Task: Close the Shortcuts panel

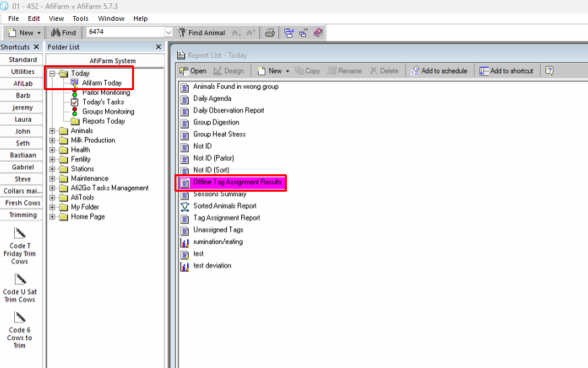Action: pos(36,47)
